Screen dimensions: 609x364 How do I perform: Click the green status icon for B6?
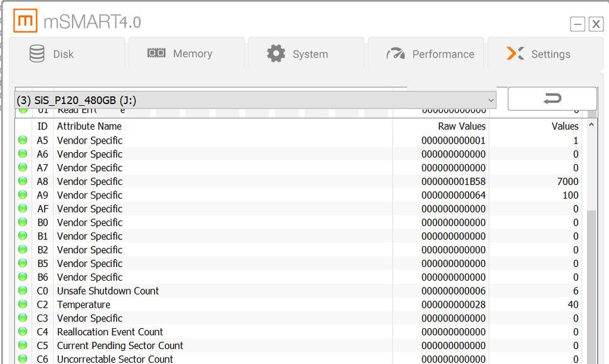point(23,277)
